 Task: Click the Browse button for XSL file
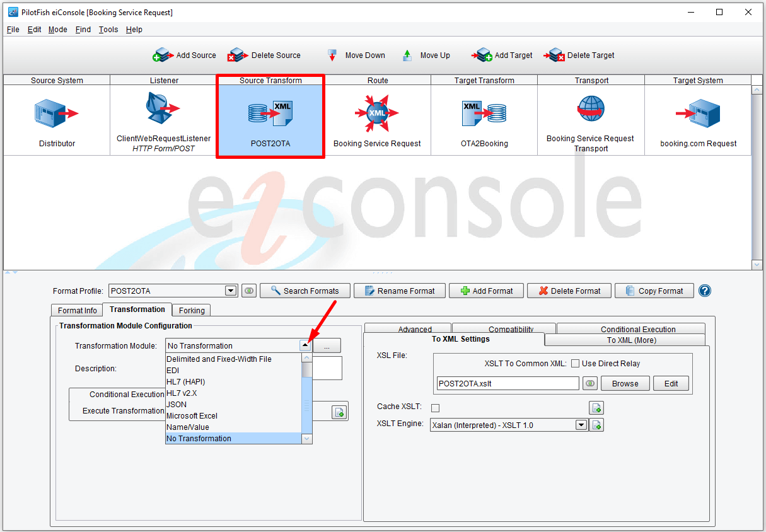point(625,383)
